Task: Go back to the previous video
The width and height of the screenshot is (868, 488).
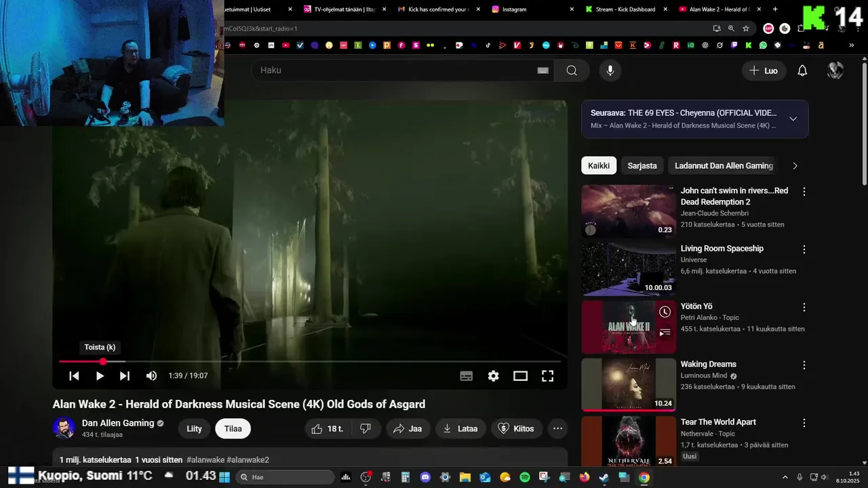Action: (x=74, y=375)
